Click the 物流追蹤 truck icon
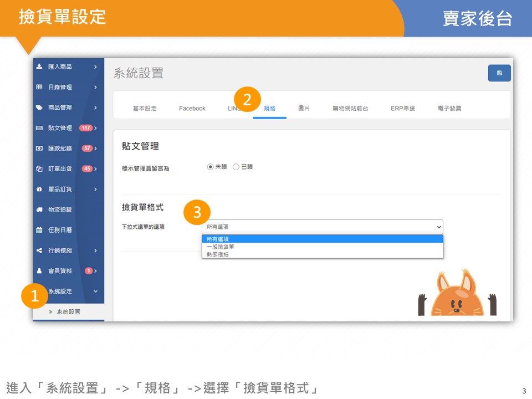The height and width of the screenshot is (399, 532). point(39,209)
